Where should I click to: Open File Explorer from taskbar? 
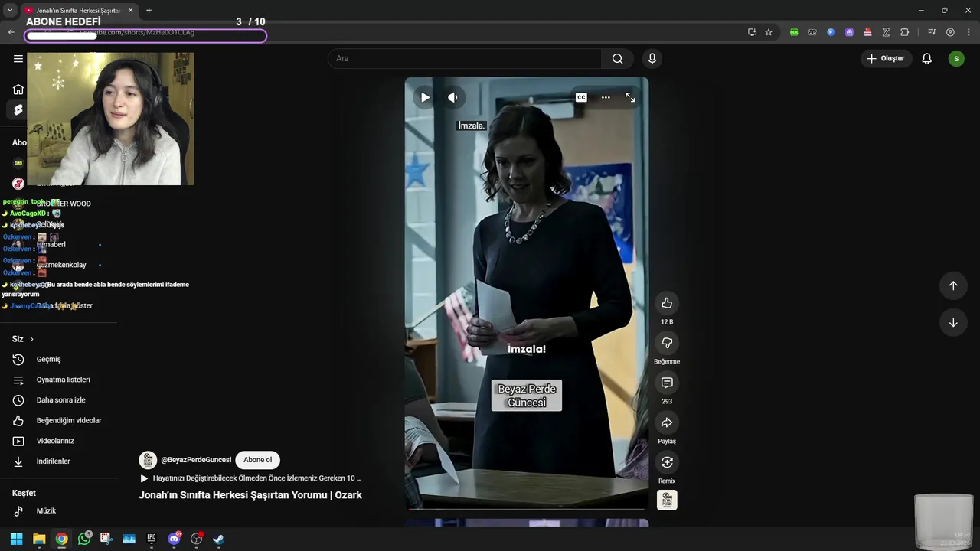(39, 539)
